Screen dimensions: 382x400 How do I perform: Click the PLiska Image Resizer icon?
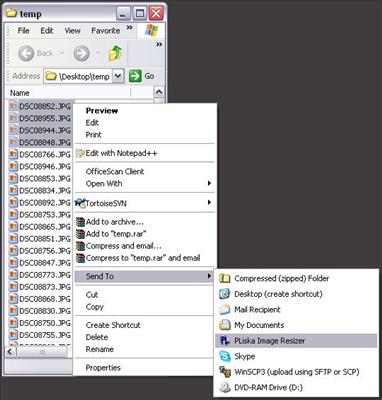[x=225, y=341]
